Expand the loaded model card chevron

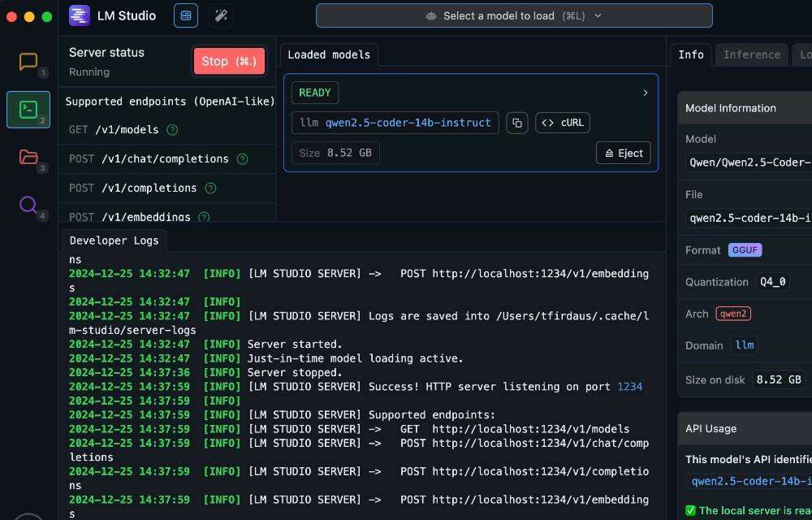646,93
